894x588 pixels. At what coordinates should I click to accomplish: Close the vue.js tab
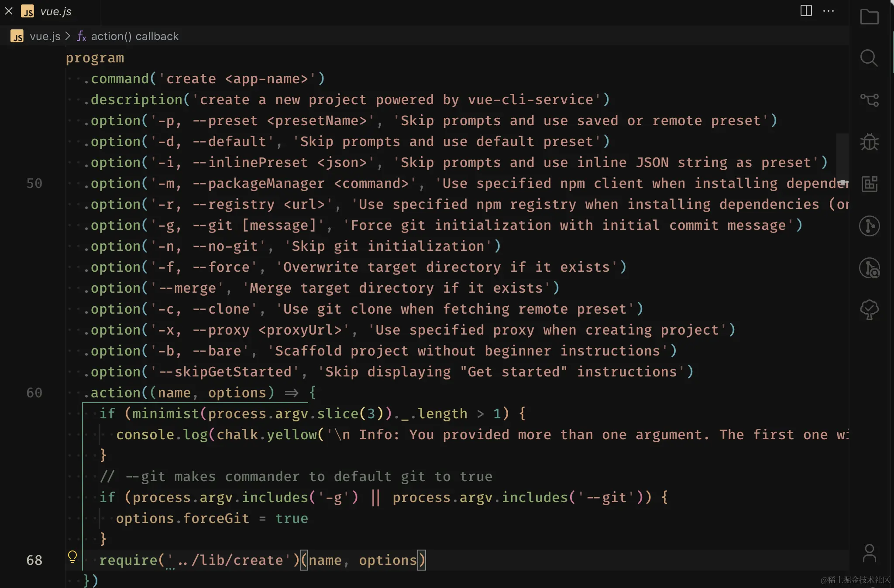pos(9,11)
